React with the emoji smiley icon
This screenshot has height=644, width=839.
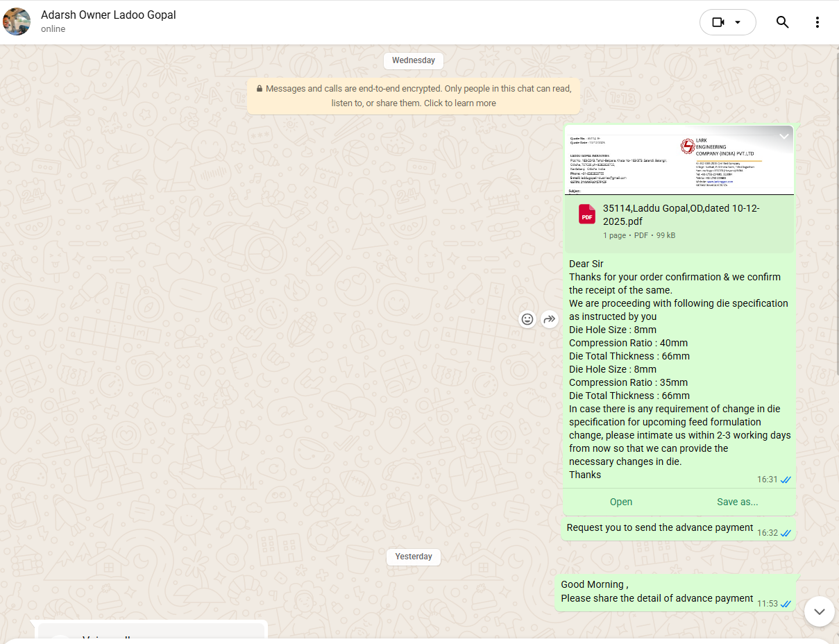click(527, 319)
